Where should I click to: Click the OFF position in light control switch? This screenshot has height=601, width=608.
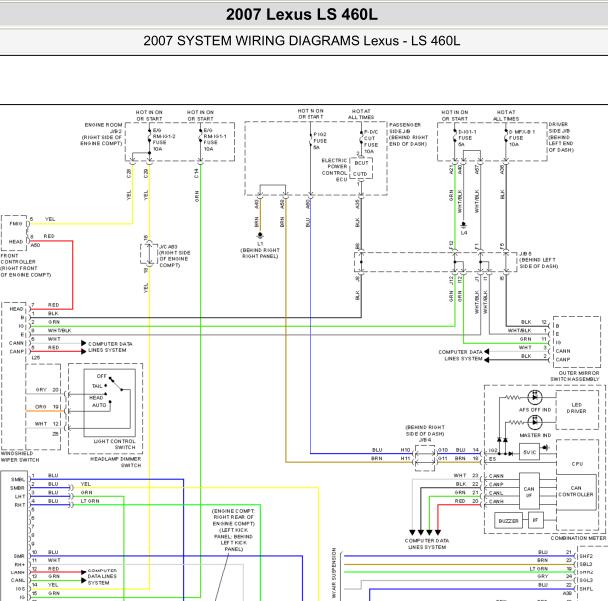(101, 376)
